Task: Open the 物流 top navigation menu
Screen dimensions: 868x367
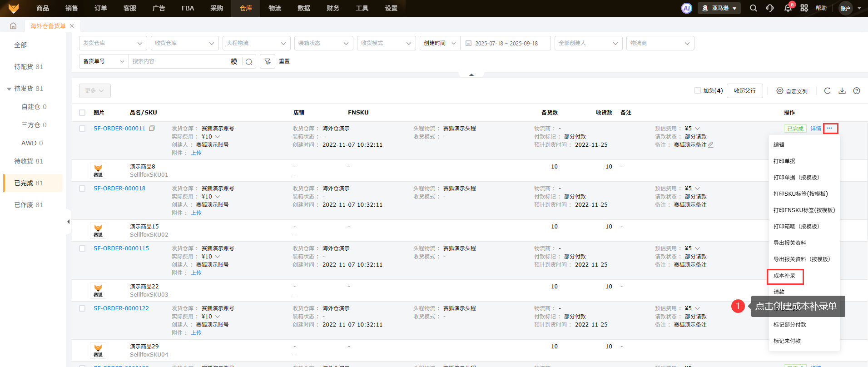Action: pos(275,8)
